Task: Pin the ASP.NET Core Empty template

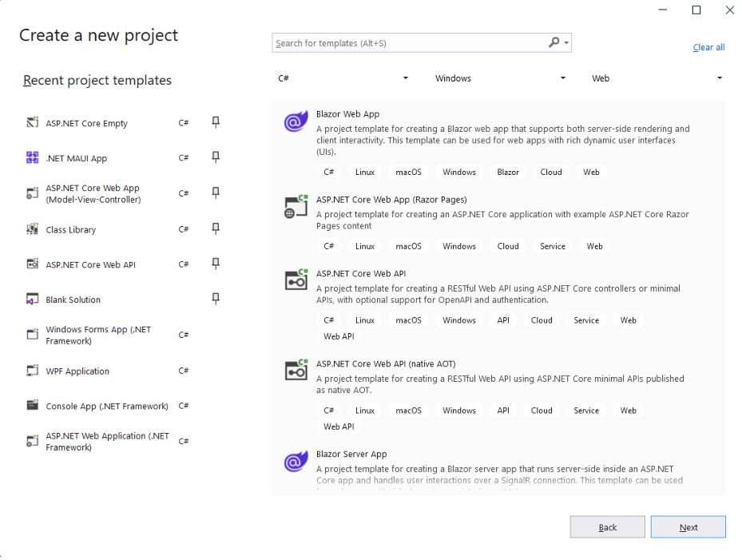Action: click(216, 122)
